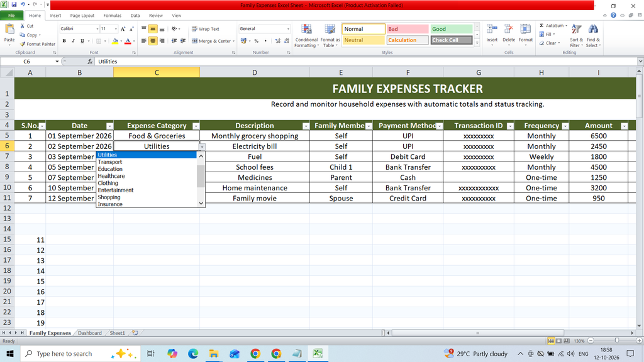Apply the Neutral cell style
The width and height of the screenshot is (644, 362).
364,40
